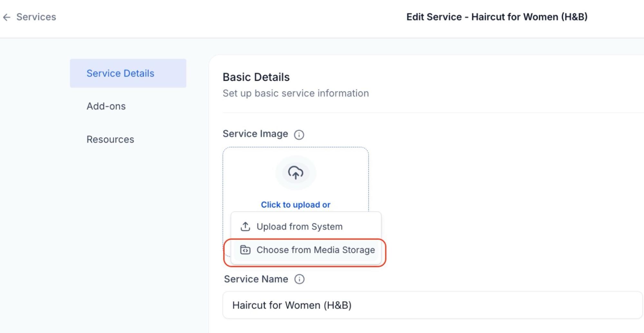The height and width of the screenshot is (333, 644).
Task: Select Upload from System option
Action: click(x=299, y=227)
